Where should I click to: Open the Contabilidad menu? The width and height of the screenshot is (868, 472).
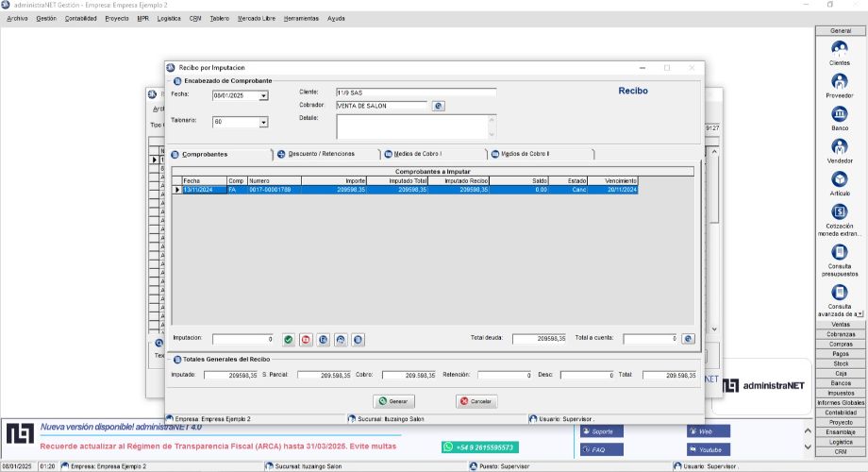(x=81, y=18)
